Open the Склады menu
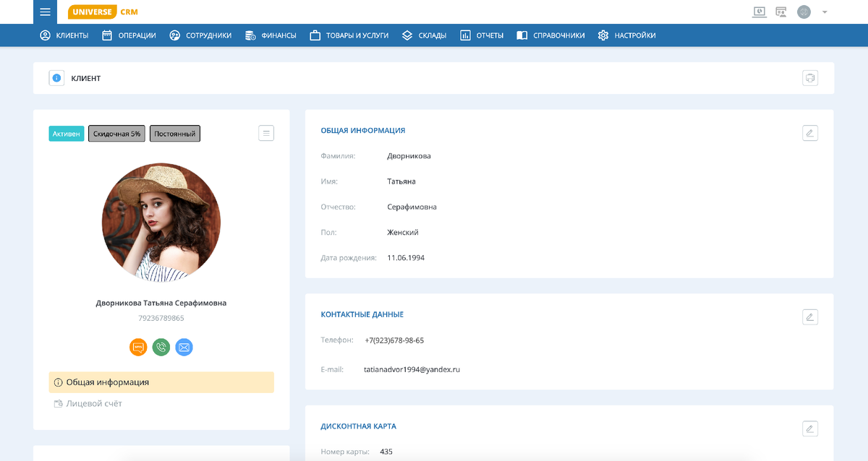This screenshot has width=868, height=461. click(x=424, y=35)
